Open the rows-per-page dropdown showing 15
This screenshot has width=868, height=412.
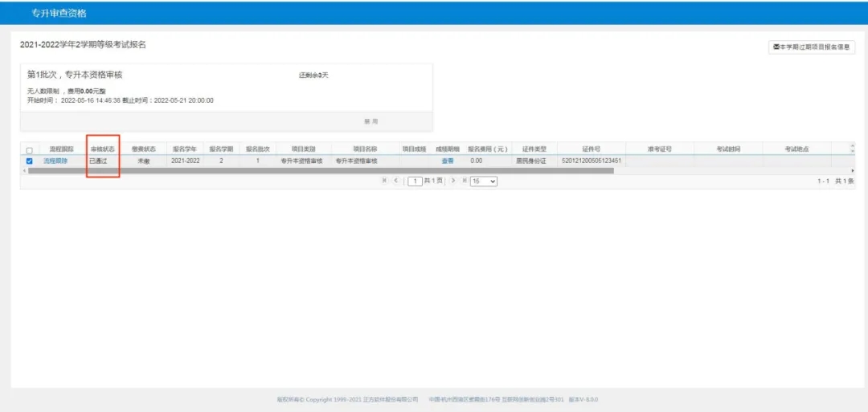pos(483,182)
